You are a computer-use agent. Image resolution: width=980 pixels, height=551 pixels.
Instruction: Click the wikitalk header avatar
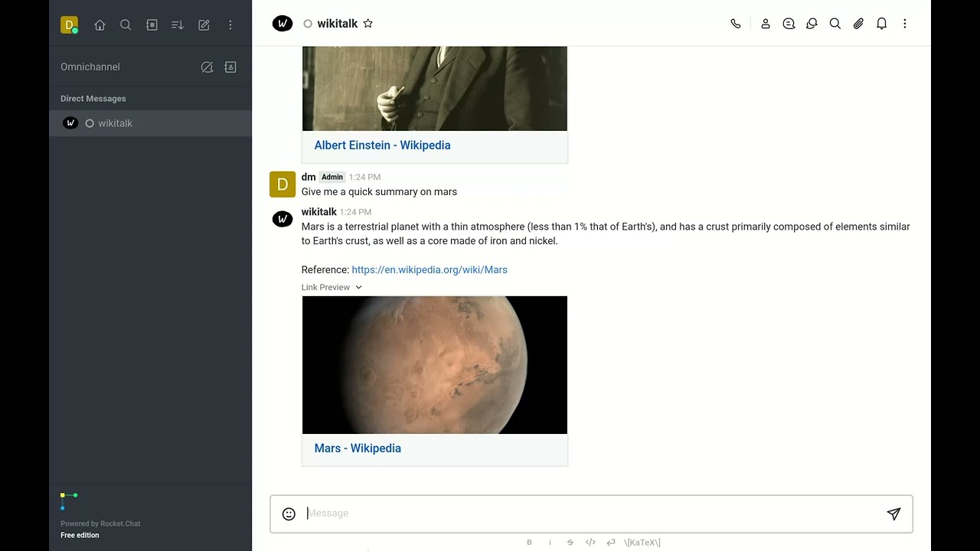(x=283, y=24)
